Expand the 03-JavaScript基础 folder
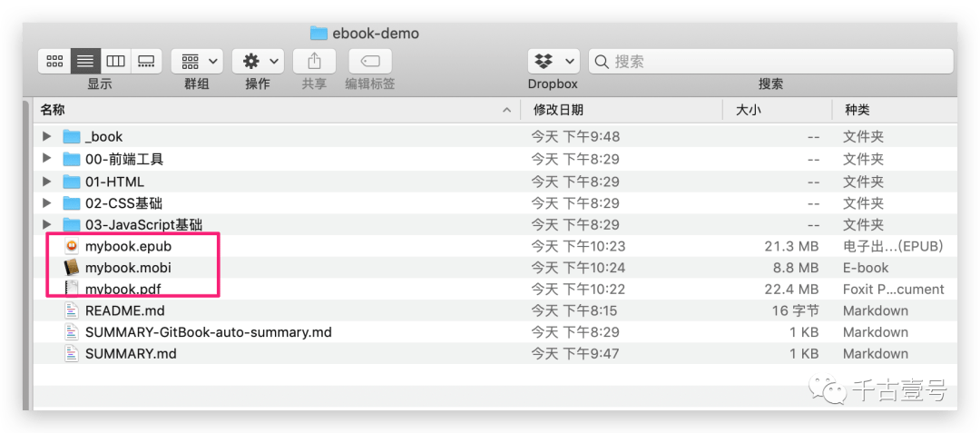The height and width of the screenshot is (433, 980). (47, 223)
